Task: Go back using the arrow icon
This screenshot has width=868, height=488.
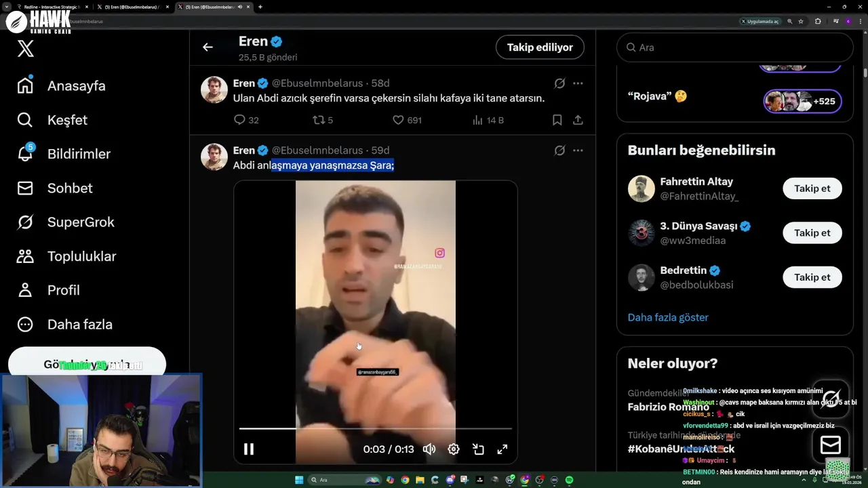Action: click(x=208, y=47)
